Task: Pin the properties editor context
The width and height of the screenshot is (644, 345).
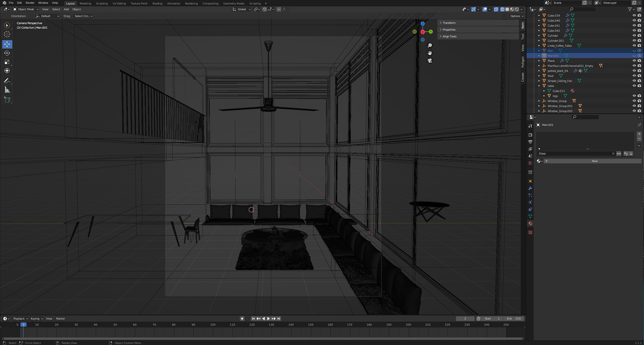Action: click(639, 125)
